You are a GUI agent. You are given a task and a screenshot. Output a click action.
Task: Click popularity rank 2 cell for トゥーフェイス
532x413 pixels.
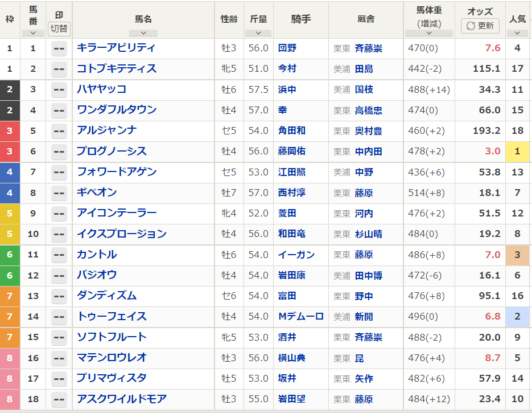(517, 317)
